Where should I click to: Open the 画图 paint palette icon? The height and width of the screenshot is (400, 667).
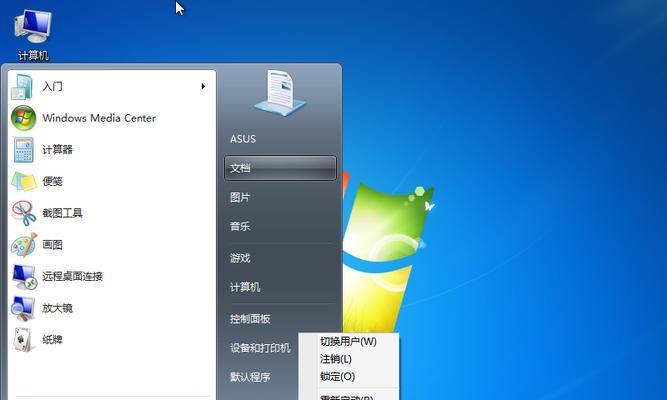click(x=24, y=245)
